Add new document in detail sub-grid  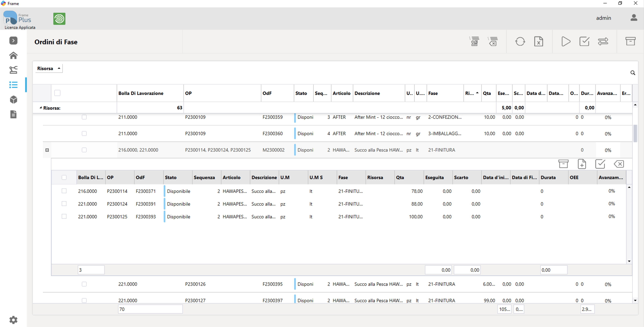[582, 164]
